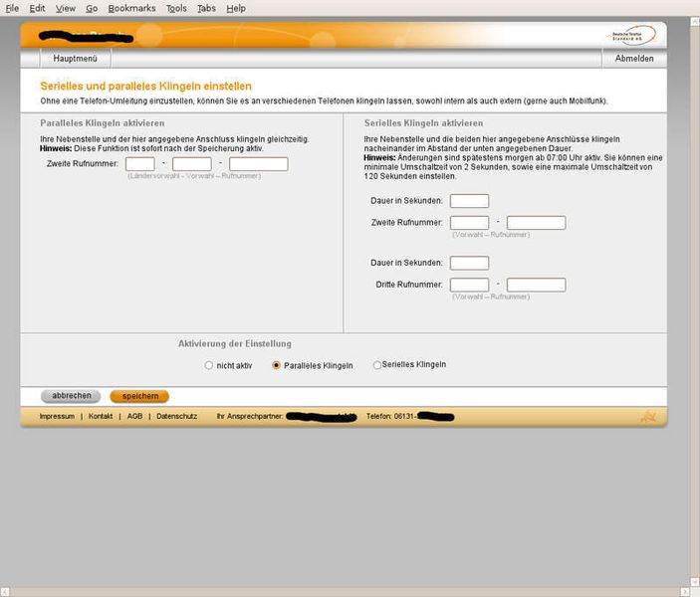Open the Help menu
This screenshot has height=597, width=700.
236,8
